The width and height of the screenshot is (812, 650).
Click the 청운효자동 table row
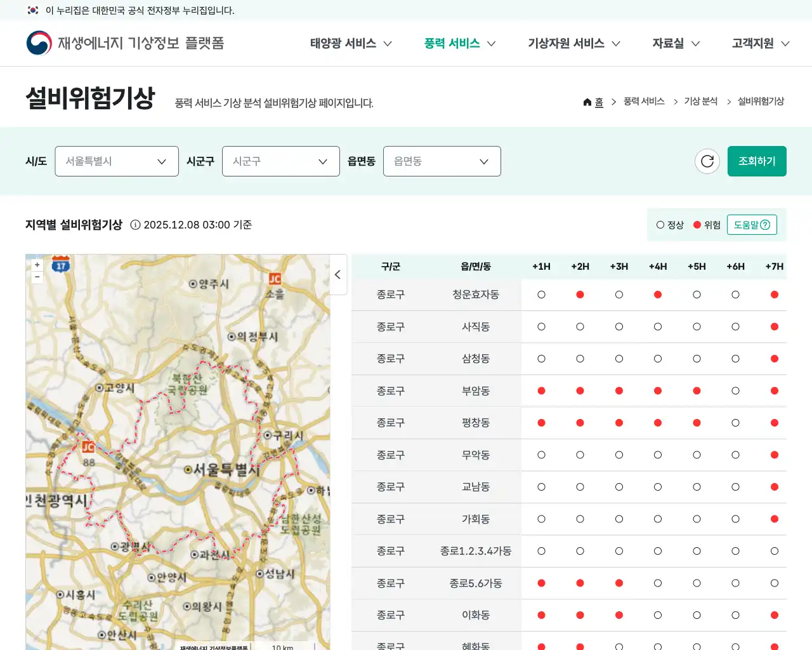(476, 295)
